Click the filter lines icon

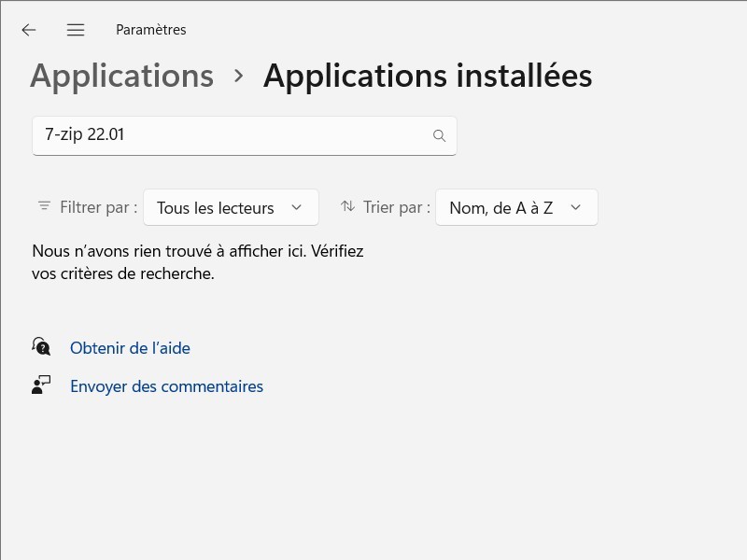click(x=44, y=206)
